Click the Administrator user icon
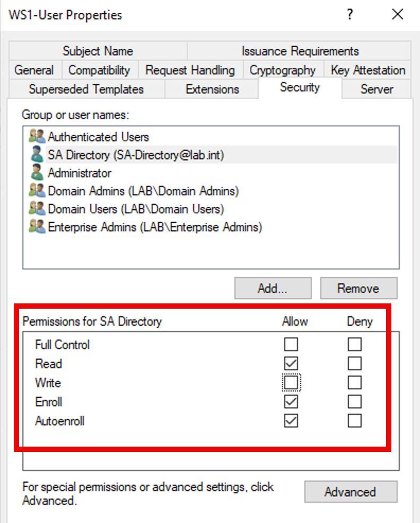 [37, 173]
